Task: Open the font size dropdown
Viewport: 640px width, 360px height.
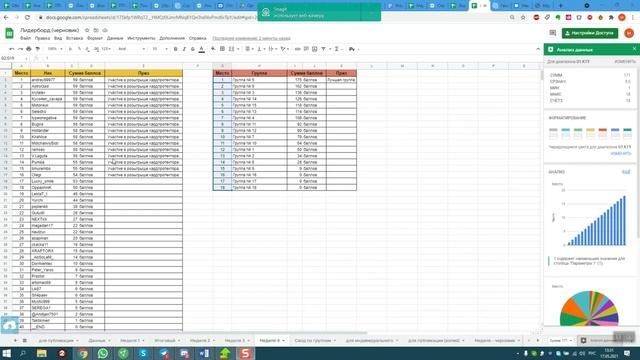Action: click(x=160, y=49)
